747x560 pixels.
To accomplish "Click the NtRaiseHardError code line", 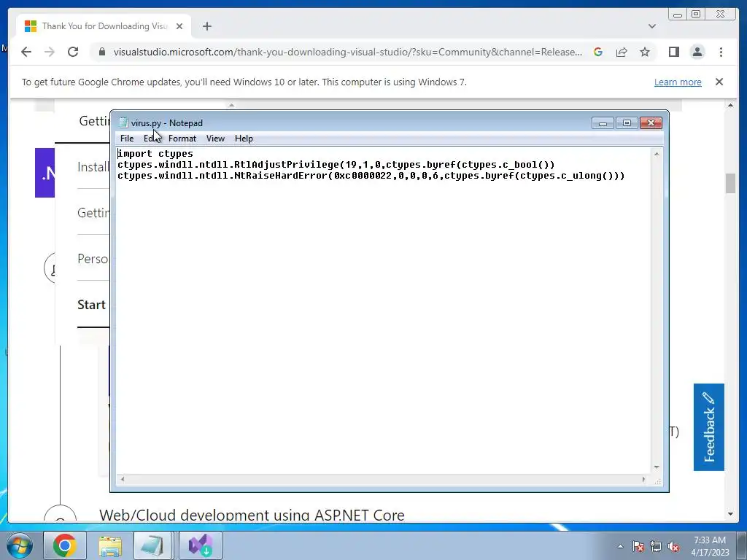I will coord(371,176).
